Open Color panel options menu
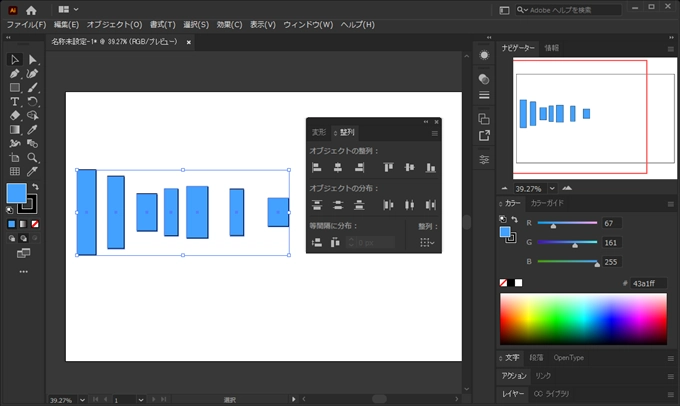 [x=670, y=204]
